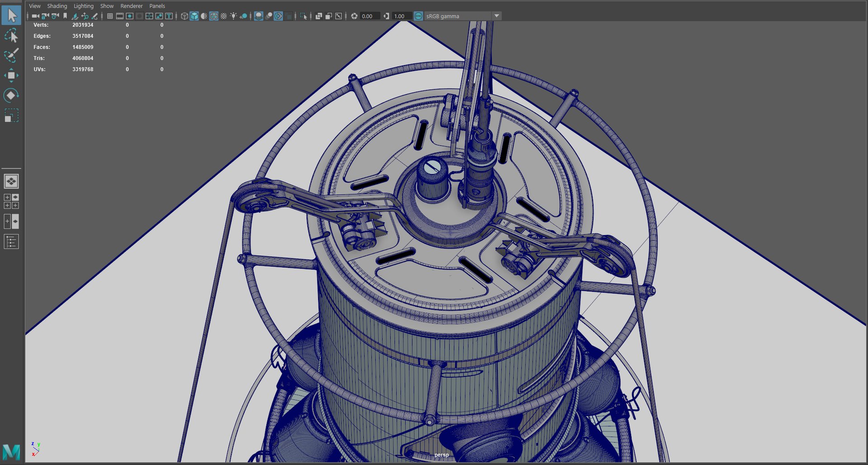This screenshot has width=868, height=465.
Task: Activate the Lasso Select tool
Action: 11,35
